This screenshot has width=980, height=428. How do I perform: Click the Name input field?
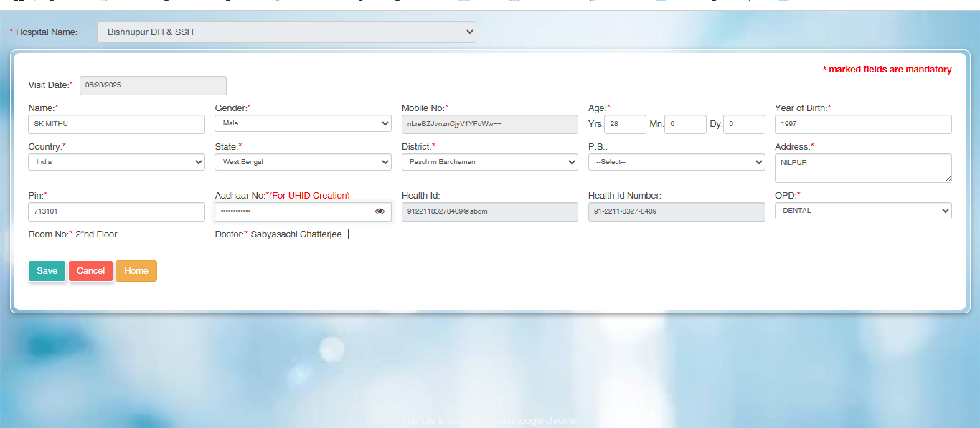116,124
